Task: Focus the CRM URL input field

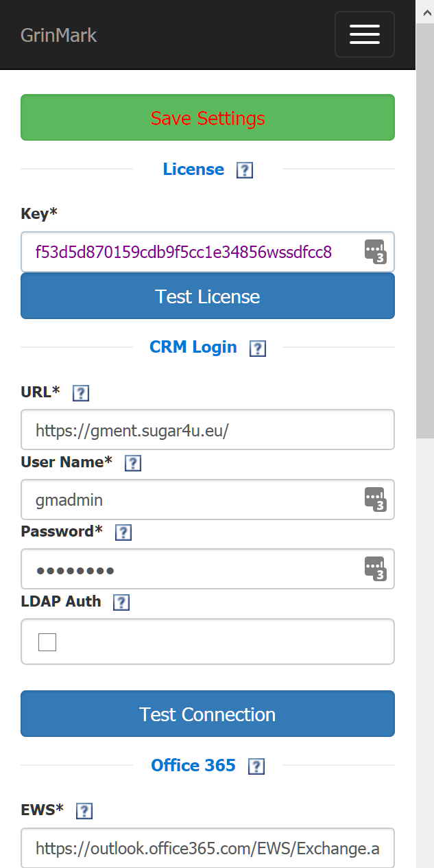Action: [208, 430]
